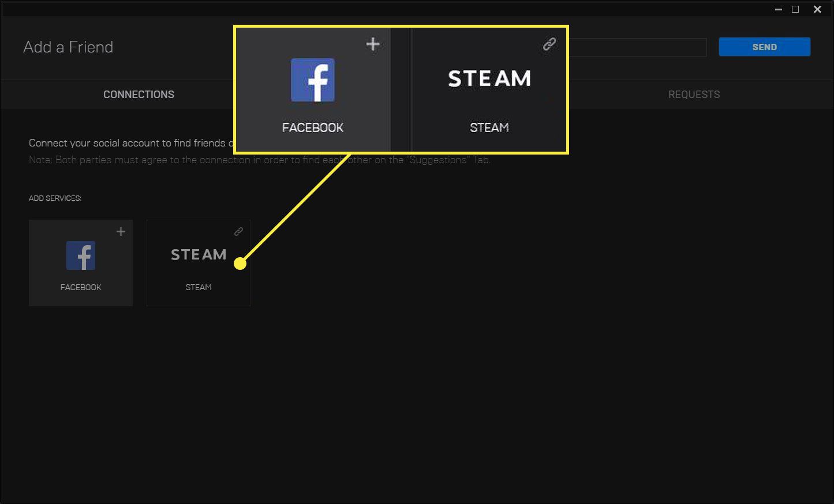Screen dimensions: 834x504
Task: Switch to the Requests tab
Action: (x=694, y=95)
